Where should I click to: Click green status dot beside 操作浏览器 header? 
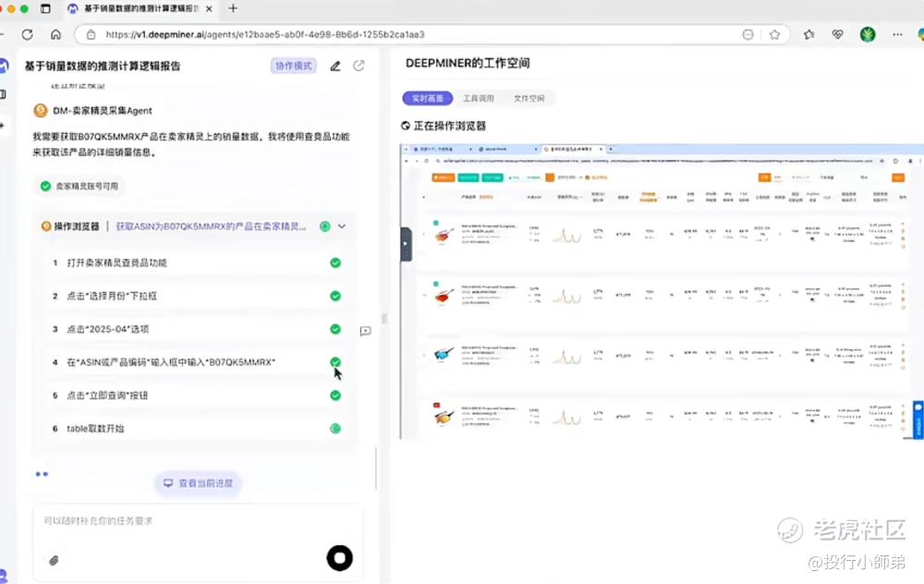tap(324, 226)
